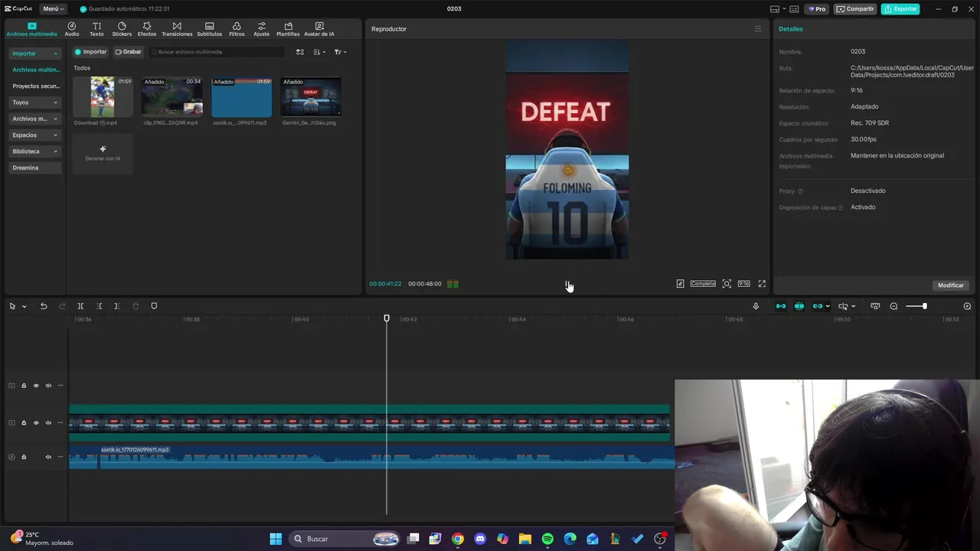This screenshot has width=980, height=551.
Task: Click the Pro button
Action: [x=817, y=9]
